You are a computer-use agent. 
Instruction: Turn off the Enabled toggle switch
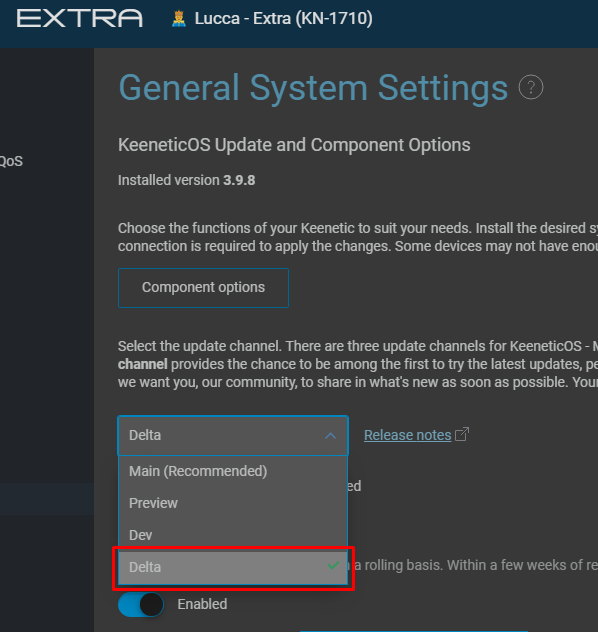pos(141,604)
